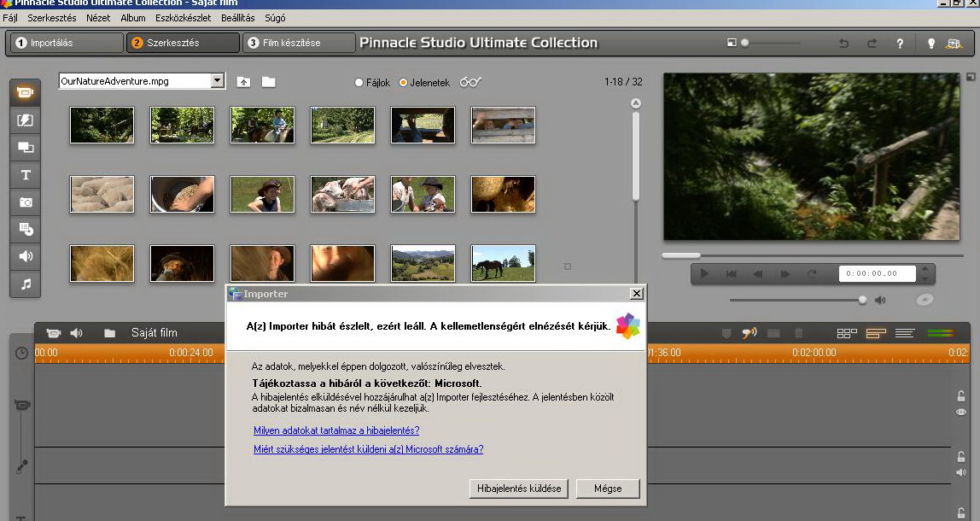The width and height of the screenshot is (980, 521).
Task: Click the play button in preview player
Action: coord(704,273)
